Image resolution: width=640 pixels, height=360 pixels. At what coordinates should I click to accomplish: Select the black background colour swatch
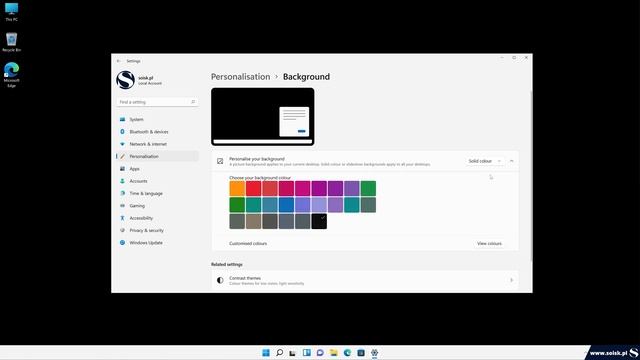[x=319, y=221]
